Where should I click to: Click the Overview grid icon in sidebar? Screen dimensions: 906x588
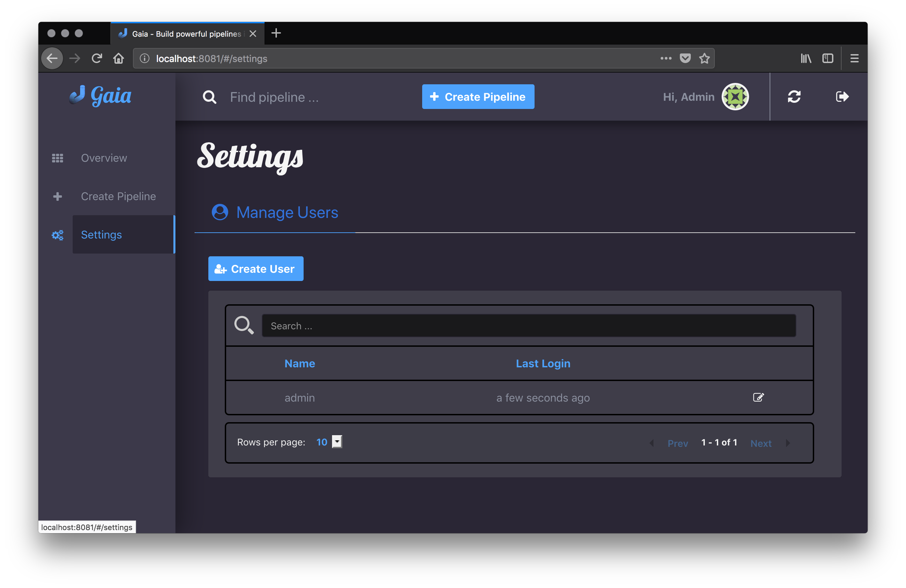click(x=58, y=158)
